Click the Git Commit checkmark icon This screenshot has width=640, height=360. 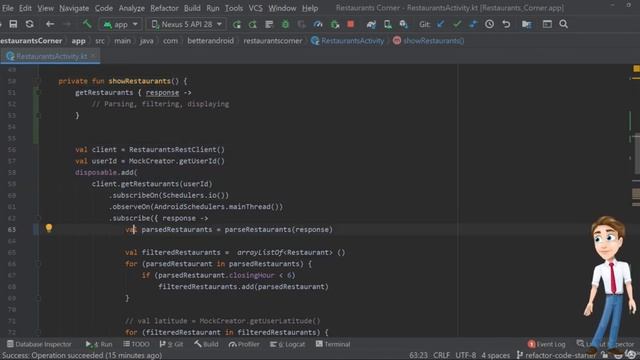(457, 24)
